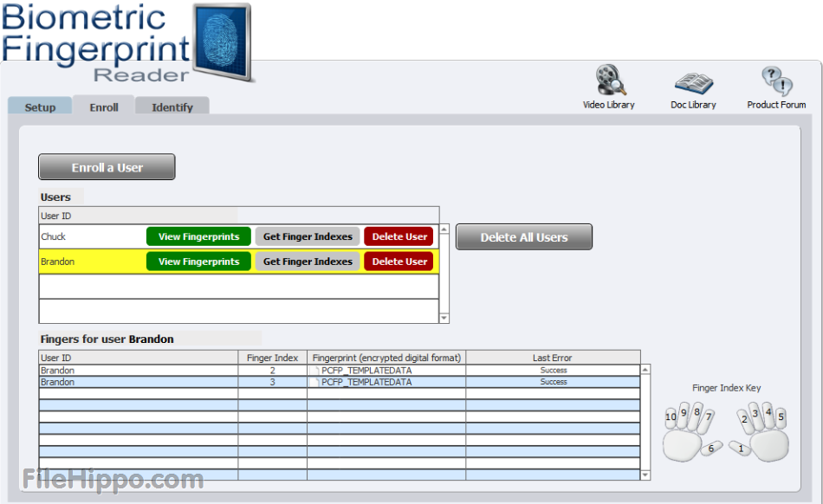The image size is (823, 504).
Task: Delete user Chuck
Action: click(x=399, y=236)
